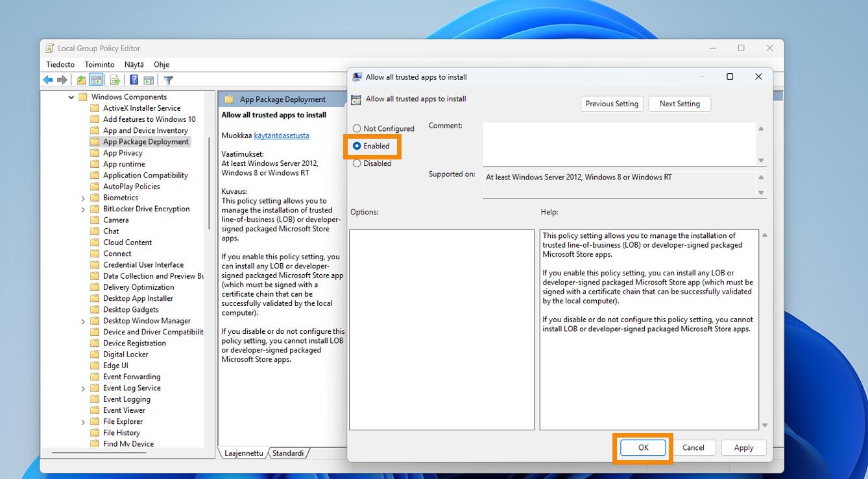This screenshot has height=479, width=868.
Task: Open the Ohje menu
Action: (162, 65)
